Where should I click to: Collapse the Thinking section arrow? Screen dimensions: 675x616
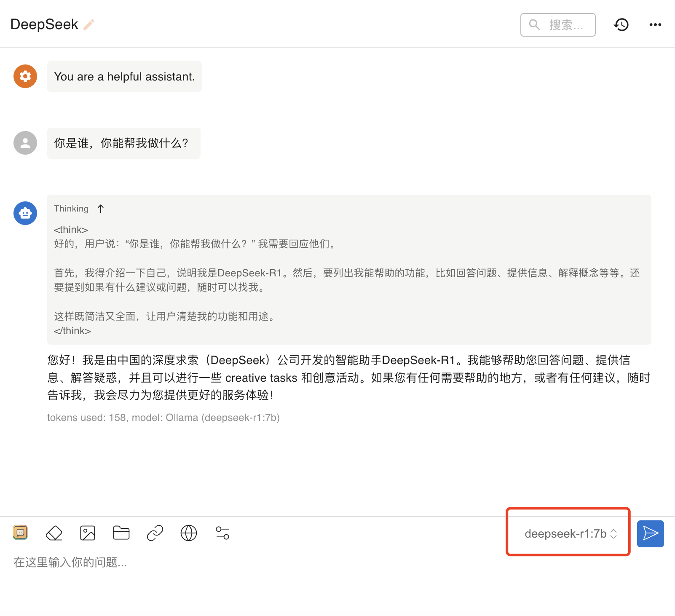(101, 209)
